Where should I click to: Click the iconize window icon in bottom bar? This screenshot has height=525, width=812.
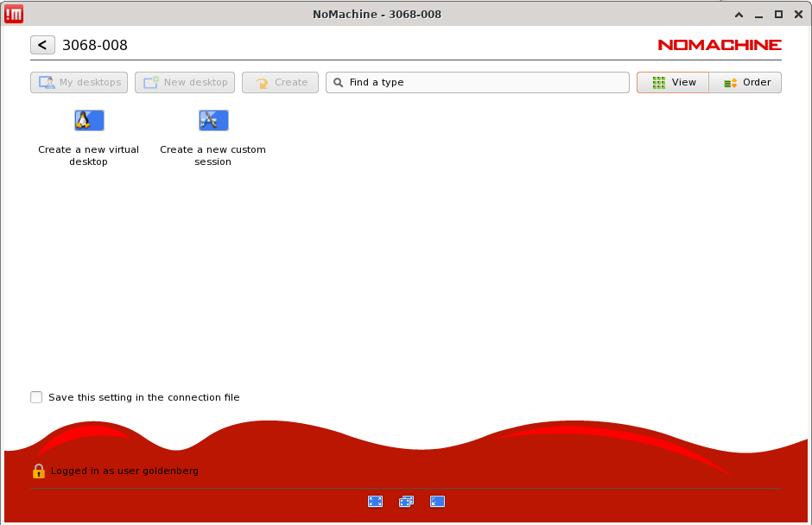click(x=438, y=501)
